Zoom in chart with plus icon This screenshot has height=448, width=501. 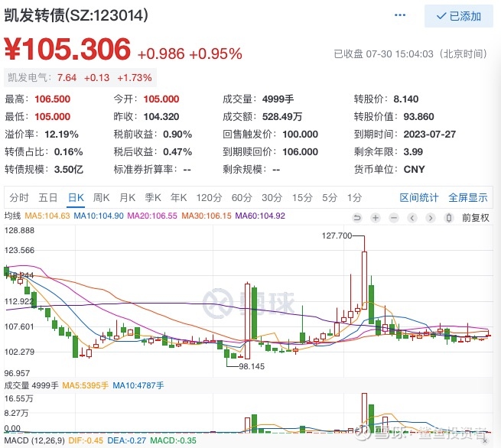(x=376, y=218)
